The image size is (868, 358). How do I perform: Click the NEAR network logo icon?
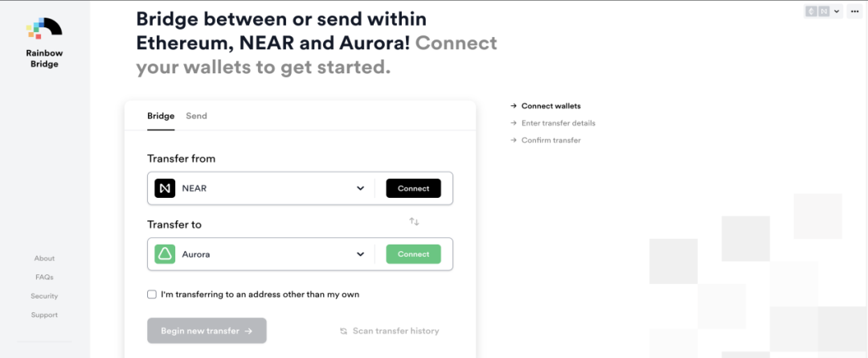pyautogui.click(x=165, y=188)
